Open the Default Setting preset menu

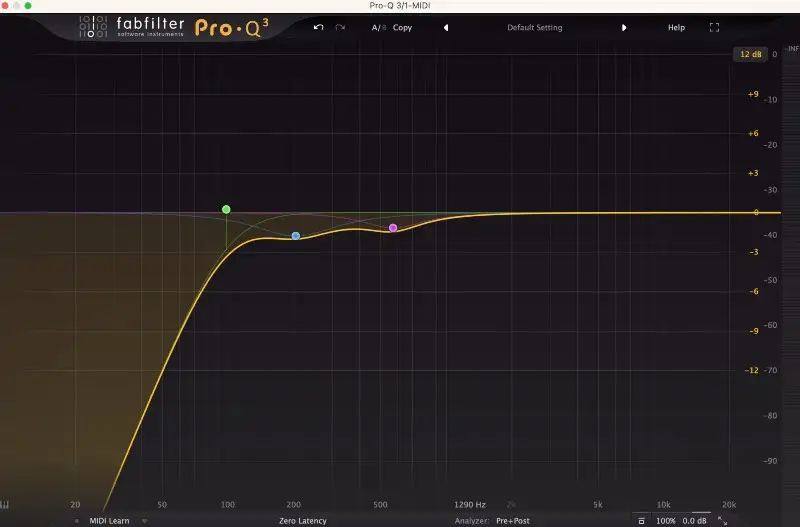click(534, 27)
